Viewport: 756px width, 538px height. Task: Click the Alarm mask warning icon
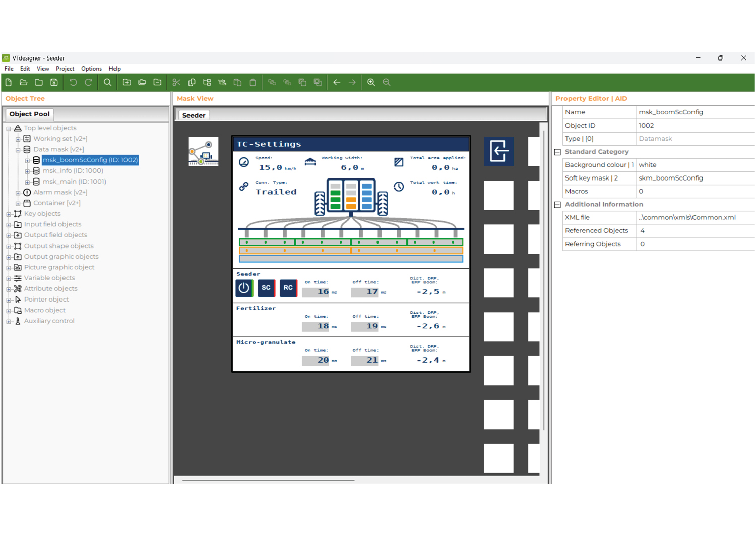click(x=27, y=192)
